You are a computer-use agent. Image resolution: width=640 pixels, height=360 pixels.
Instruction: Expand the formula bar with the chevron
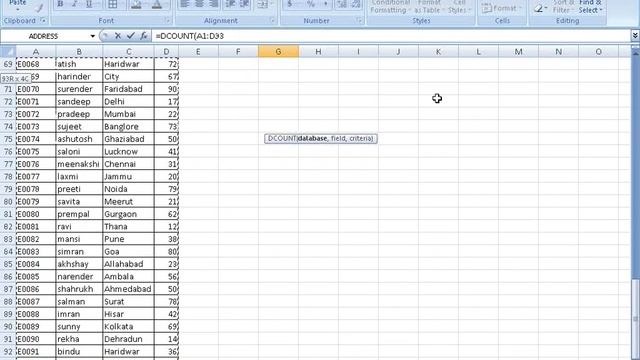635,36
